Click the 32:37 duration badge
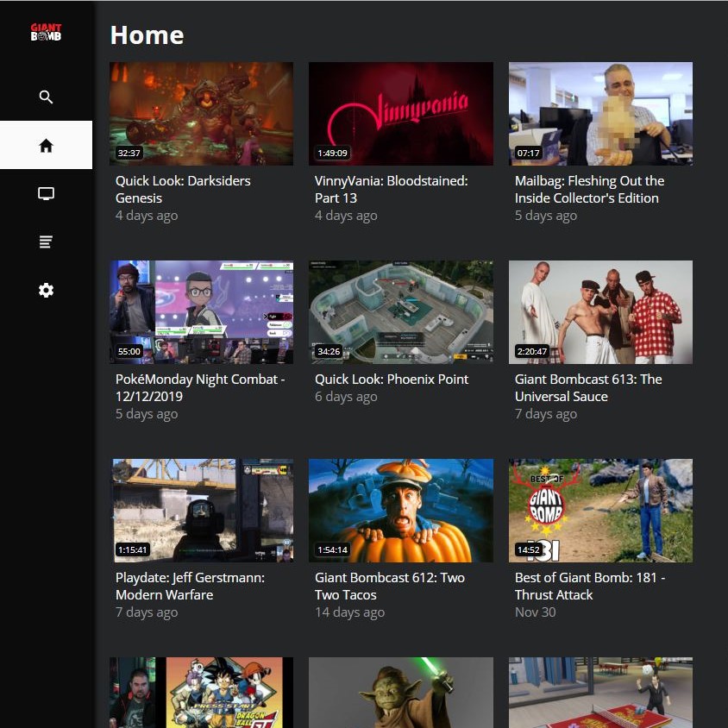Viewport: 728px width, 728px height. tap(129, 153)
